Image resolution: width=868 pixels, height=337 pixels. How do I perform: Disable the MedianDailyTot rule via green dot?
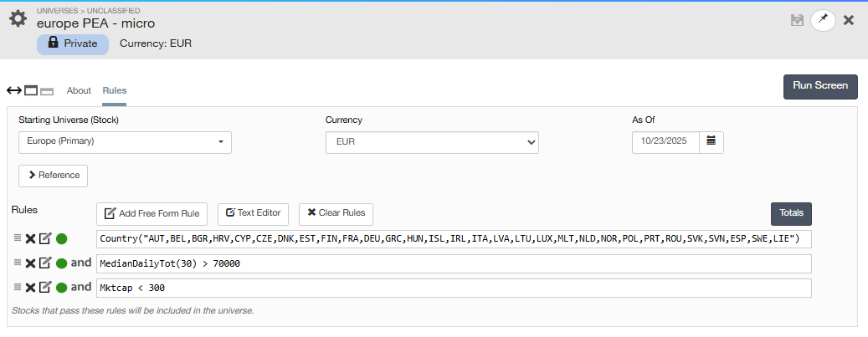pos(61,263)
